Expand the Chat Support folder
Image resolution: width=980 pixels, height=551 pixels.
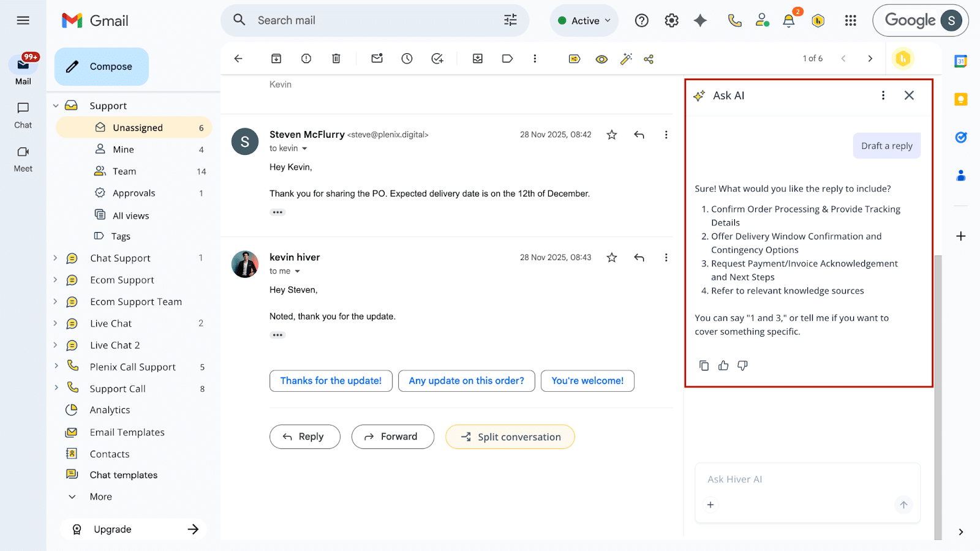[55, 258]
